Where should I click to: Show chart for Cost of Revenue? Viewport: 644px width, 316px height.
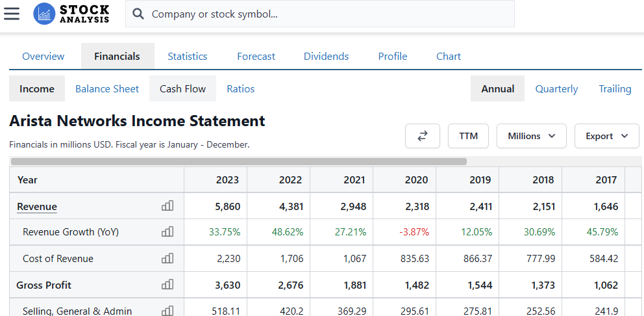[167, 258]
